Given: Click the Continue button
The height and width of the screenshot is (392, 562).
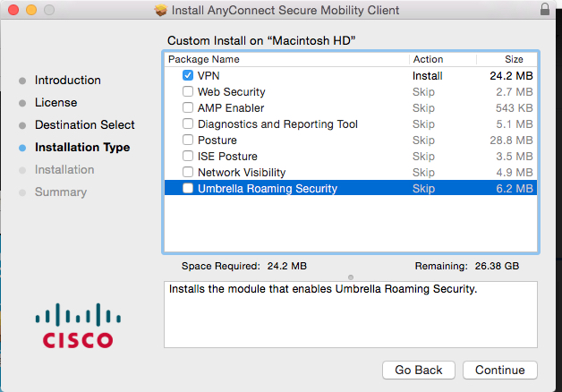Looking at the screenshot, I should [500, 370].
